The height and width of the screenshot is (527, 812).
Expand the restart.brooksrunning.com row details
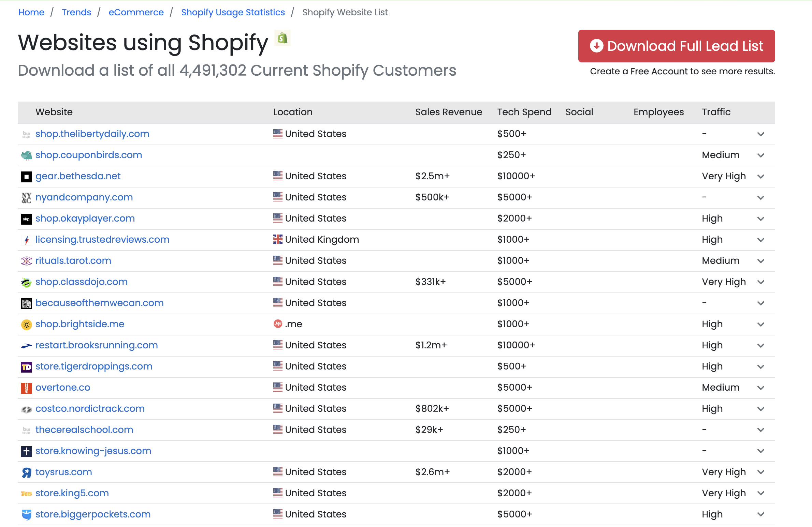click(x=760, y=346)
